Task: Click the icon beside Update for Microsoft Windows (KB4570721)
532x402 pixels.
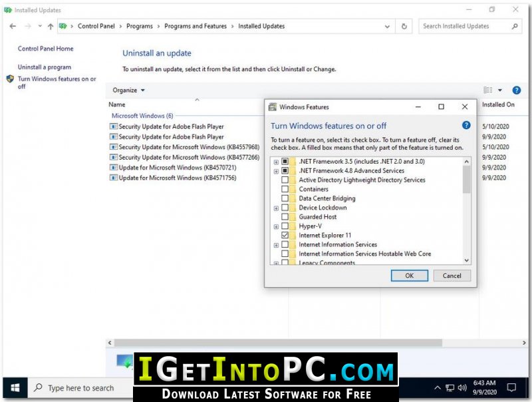Action: [113, 167]
